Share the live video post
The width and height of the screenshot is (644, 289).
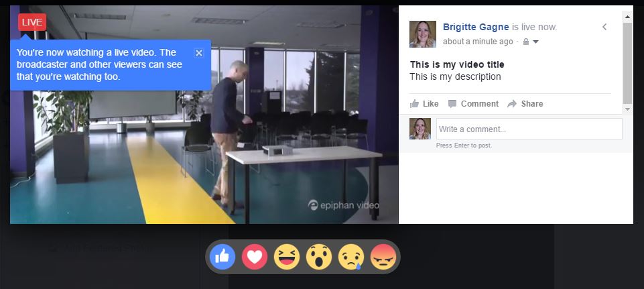click(525, 104)
